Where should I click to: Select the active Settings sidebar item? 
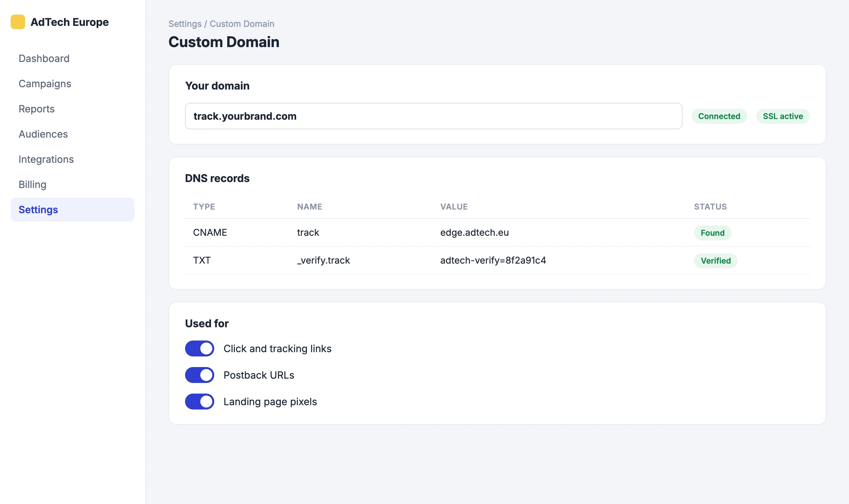pyautogui.click(x=72, y=210)
